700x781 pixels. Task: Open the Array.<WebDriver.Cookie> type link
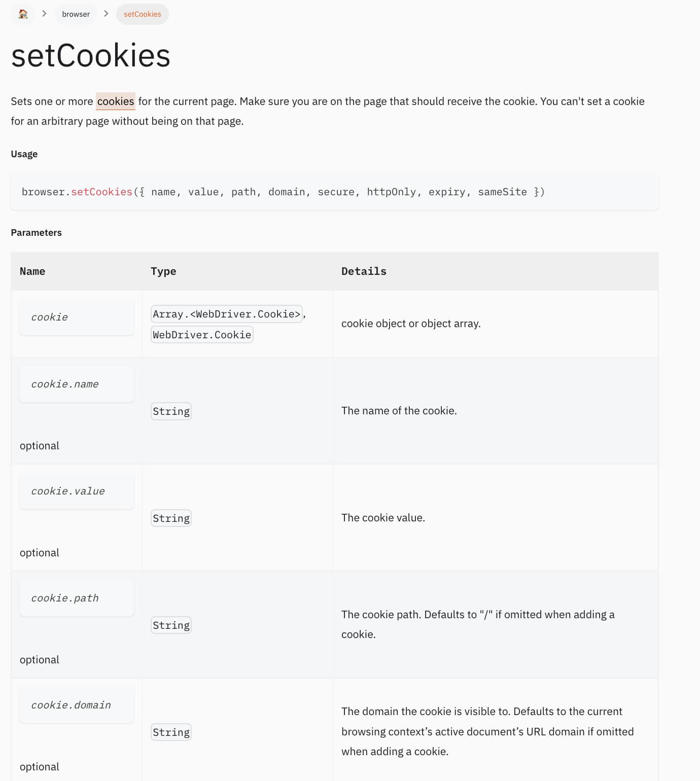227,314
